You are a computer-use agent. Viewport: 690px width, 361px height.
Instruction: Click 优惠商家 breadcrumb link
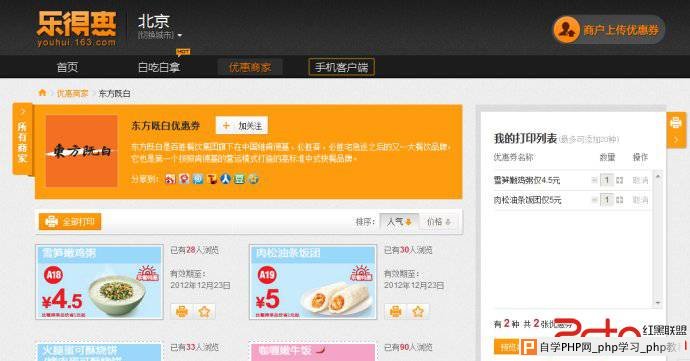tap(73, 93)
